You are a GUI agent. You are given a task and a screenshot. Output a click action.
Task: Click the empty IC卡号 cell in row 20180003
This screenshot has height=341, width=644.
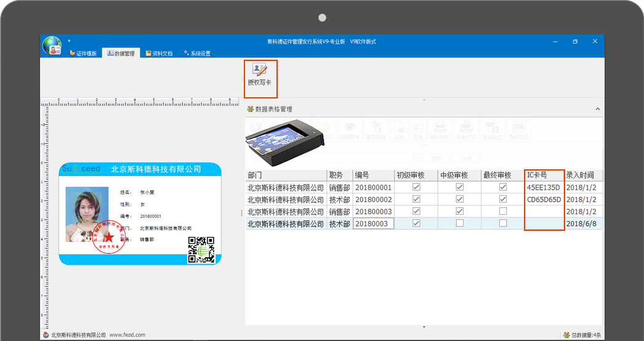click(x=544, y=224)
